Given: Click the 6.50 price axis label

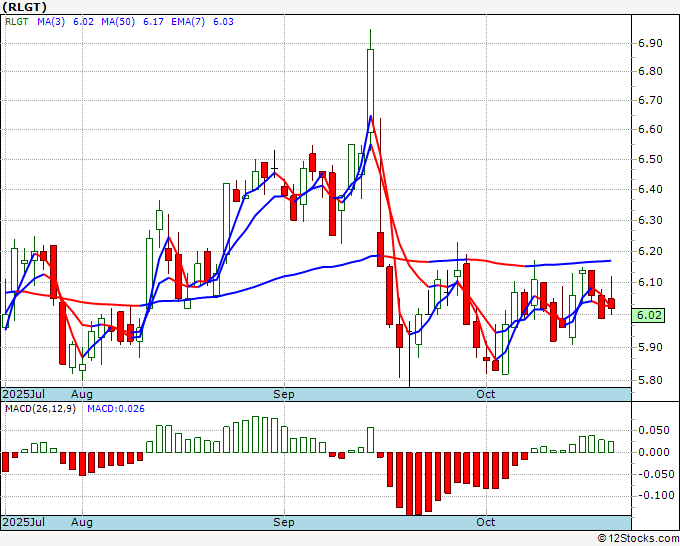Looking at the screenshot, I should pyautogui.click(x=650, y=159).
